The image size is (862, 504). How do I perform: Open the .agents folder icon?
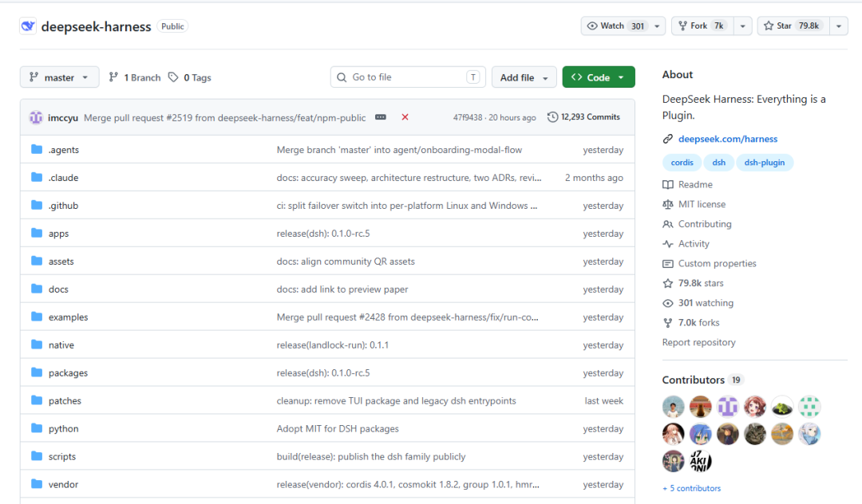(37, 149)
